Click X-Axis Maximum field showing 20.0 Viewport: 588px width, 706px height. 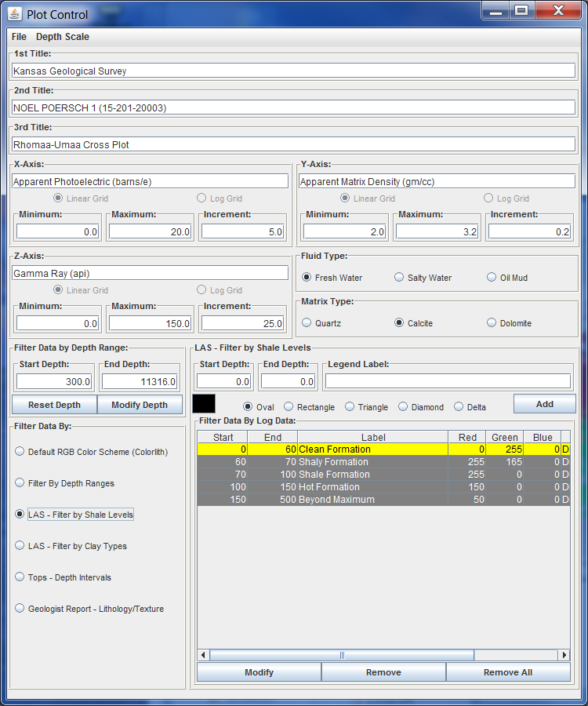151,231
